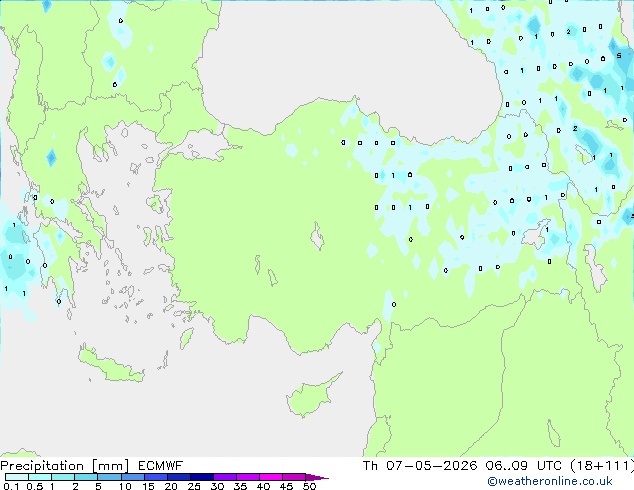Click the 'Th 07-05-2026' date text
This screenshot has height=490, width=634.
420,466
